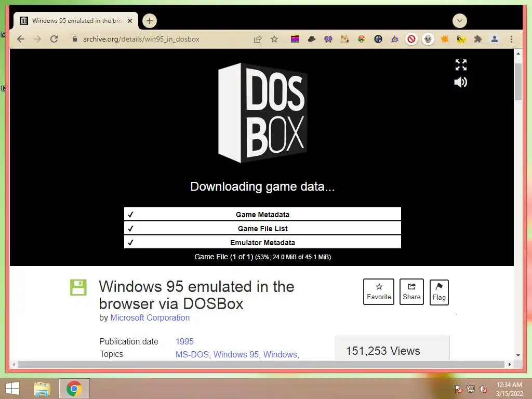
Task: Open the 'Windows,' topic link
Action: (281, 354)
